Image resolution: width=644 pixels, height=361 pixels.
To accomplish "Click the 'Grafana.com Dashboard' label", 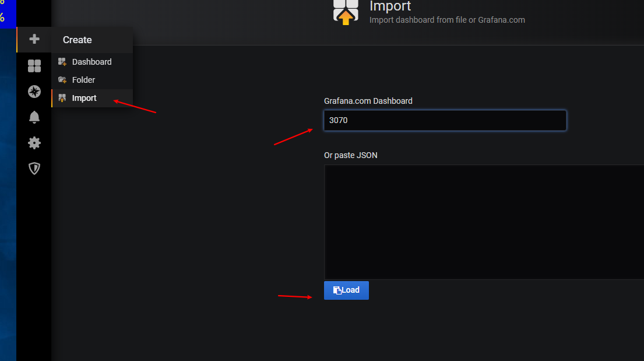I will pos(368,101).
